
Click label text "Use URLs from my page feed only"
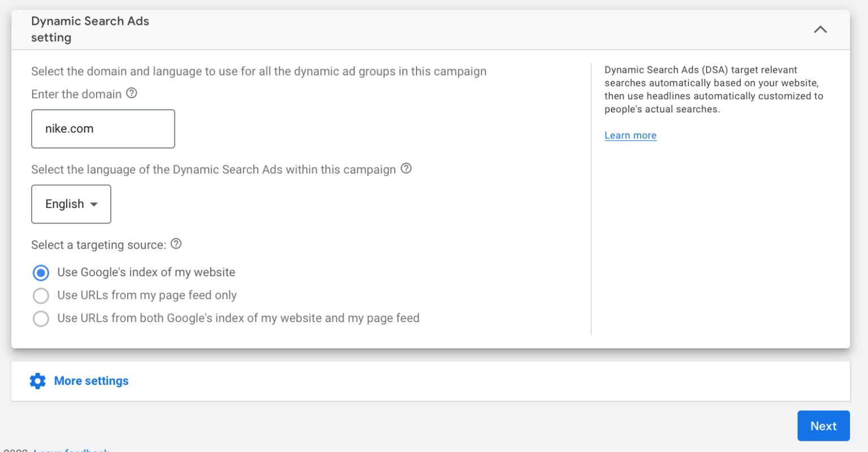pyautogui.click(x=147, y=295)
